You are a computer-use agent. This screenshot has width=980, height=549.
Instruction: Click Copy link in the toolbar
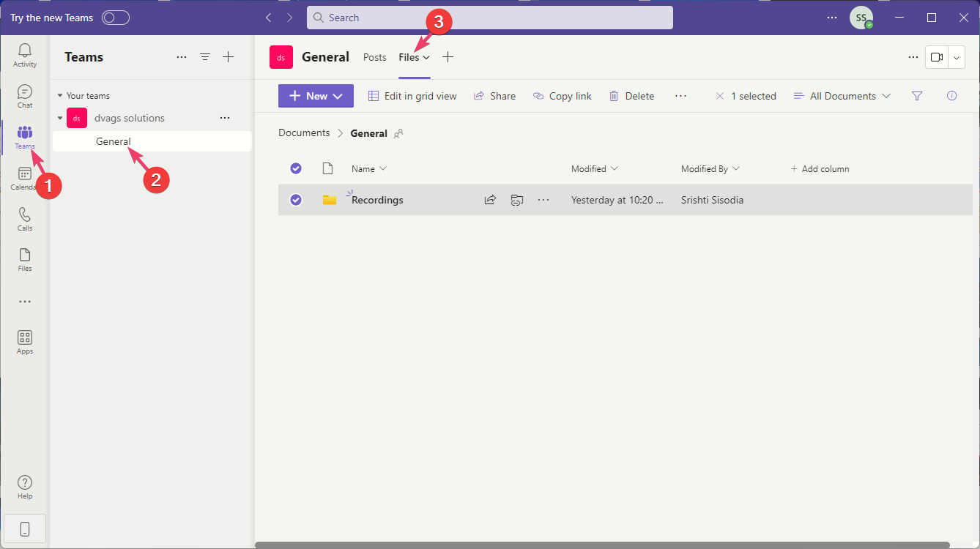[562, 96]
